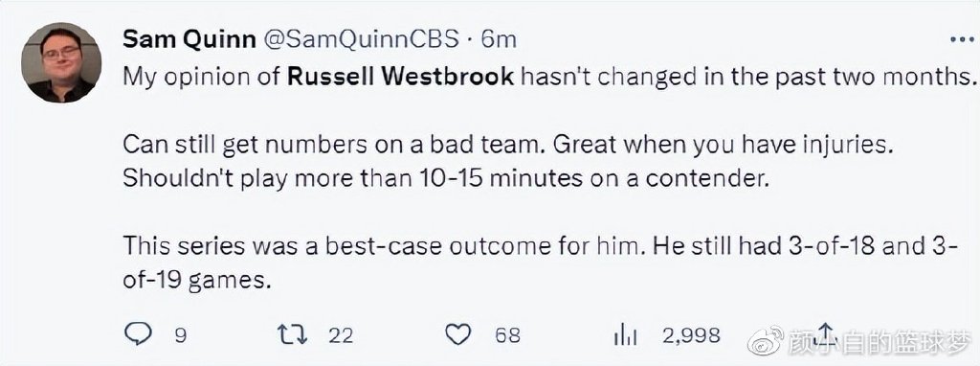Click the 6m timestamp of the tweet

point(498,40)
